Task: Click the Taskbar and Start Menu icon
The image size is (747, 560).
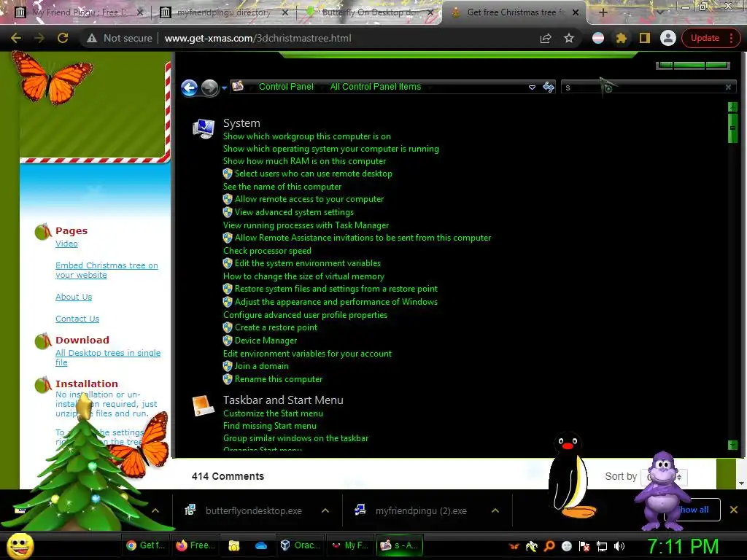Action: tap(204, 405)
